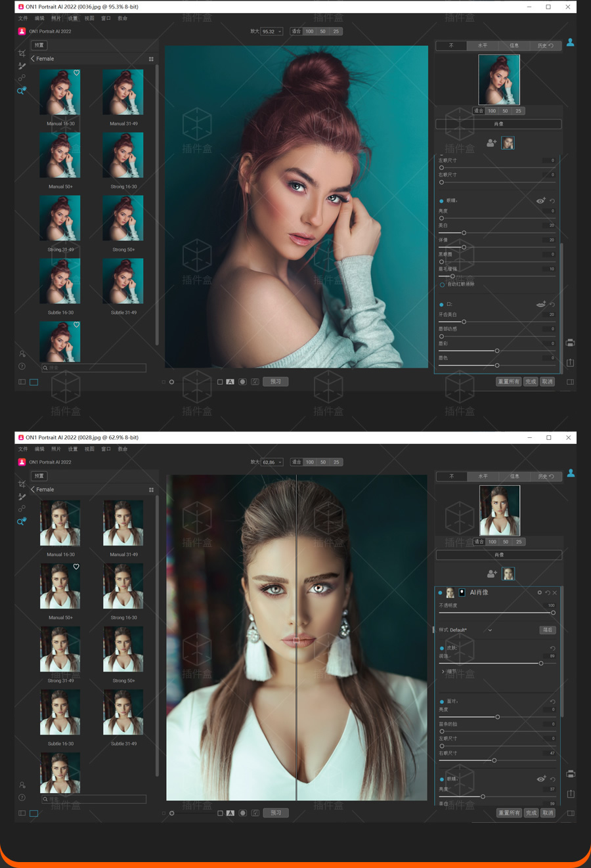Reset the 皮肤 section in the 0028.jpg window
The height and width of the screenshot is (868, 591).
tap(552, 648)
